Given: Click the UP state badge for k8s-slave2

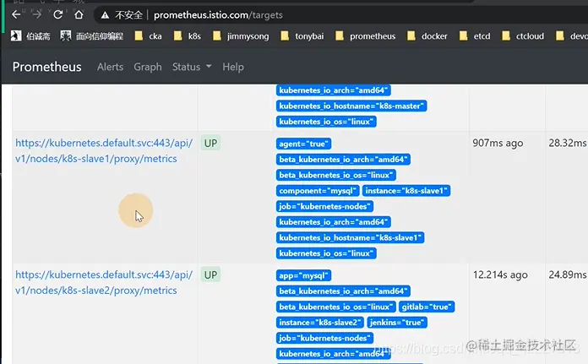Looking at the screenshot, I should click(210, 274).
